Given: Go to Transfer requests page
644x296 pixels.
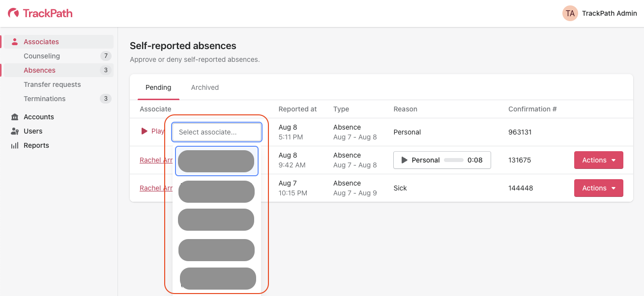Looking at the screenshot, I should (52, 84).
